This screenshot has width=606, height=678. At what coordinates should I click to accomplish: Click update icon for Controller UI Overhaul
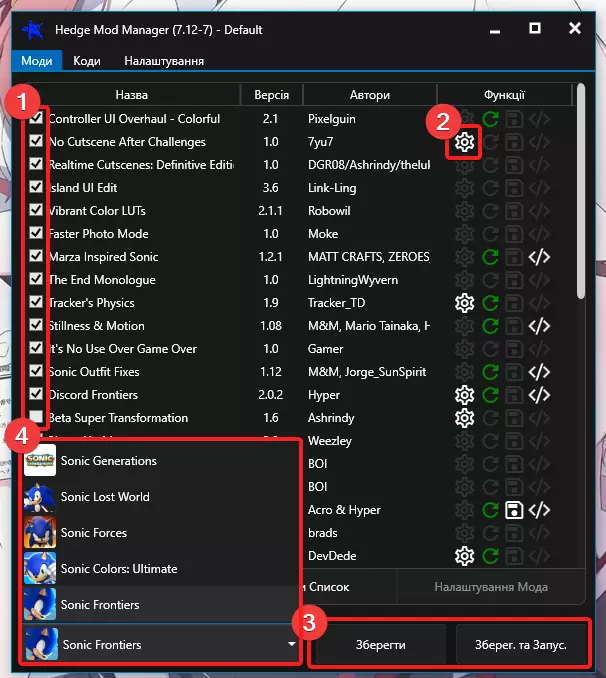pyautogui.click(x=490, y=119)
